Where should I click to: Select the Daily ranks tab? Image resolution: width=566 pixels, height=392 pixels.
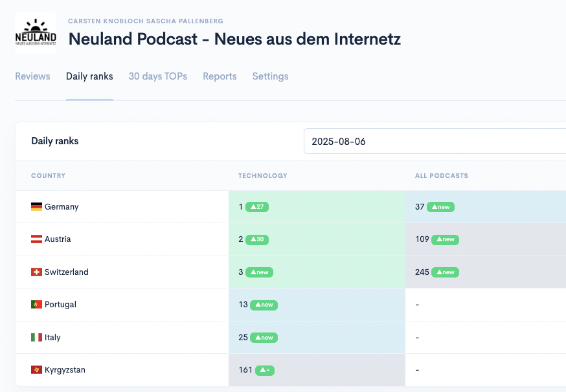pyautogui.click(x=89, y=76)
